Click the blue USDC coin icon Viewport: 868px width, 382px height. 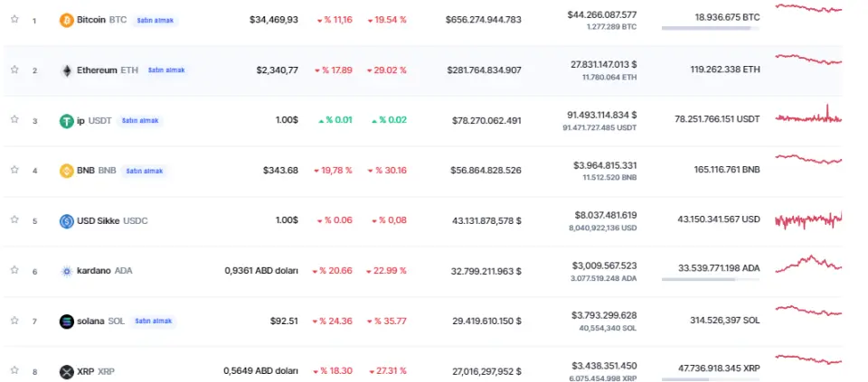coord(66,220)
